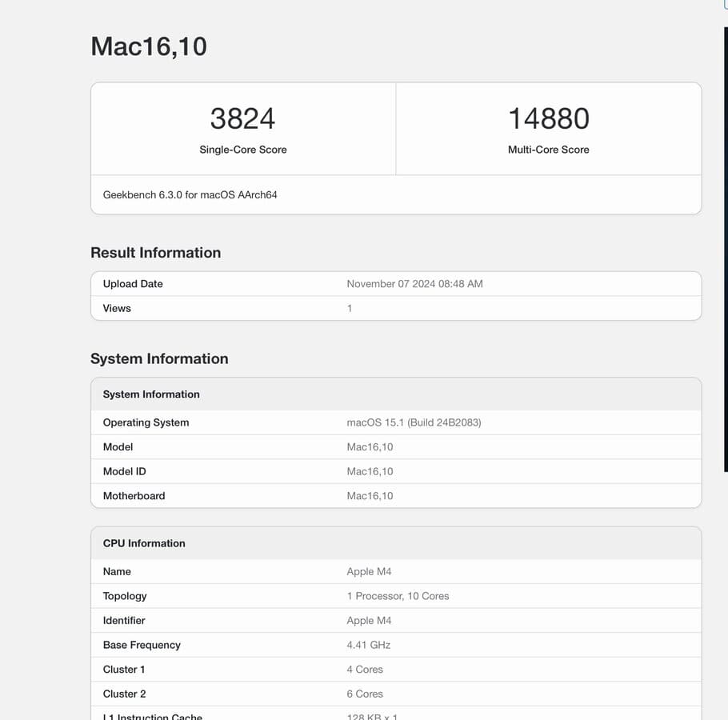Image resolution: width=728 pixels, height=720 pixels.
Task: Click the upload date November 07 2024 value
Action: pyautogui.click(x=414, y=284)
